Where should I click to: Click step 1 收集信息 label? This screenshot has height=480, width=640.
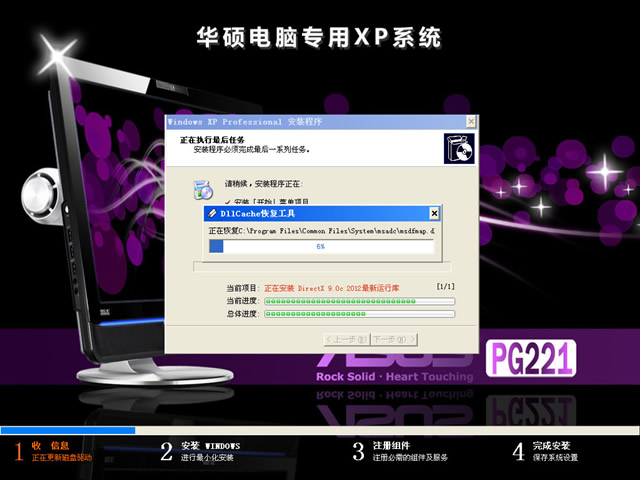[50, 446]
